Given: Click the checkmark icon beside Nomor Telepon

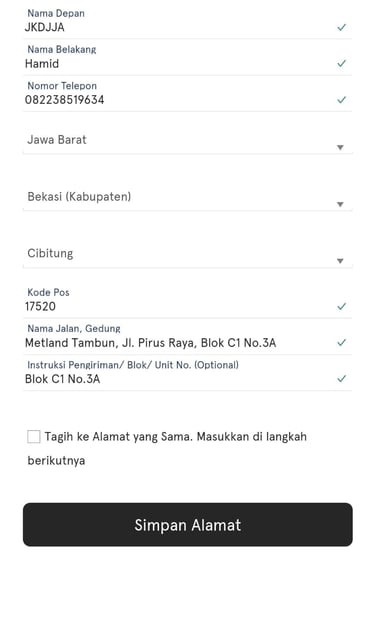Looking at the screenshot, I should click(x=341, y=100).
